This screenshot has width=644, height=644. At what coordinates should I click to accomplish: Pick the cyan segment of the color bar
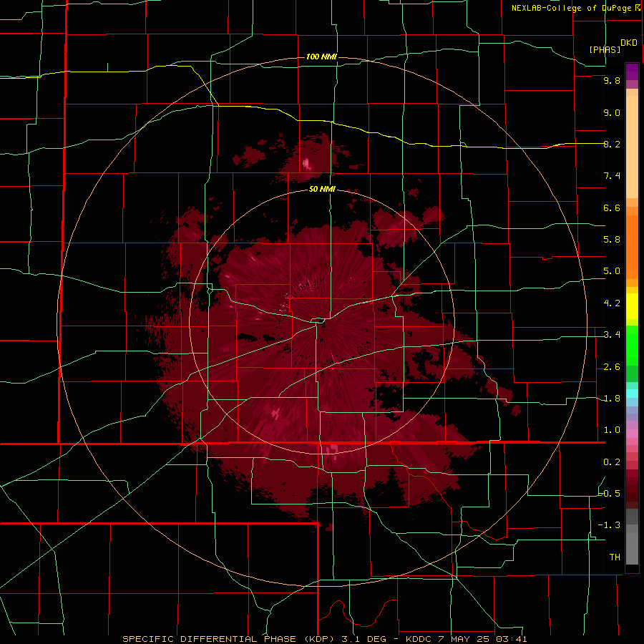pyautogui.click(x=632, y=393)
